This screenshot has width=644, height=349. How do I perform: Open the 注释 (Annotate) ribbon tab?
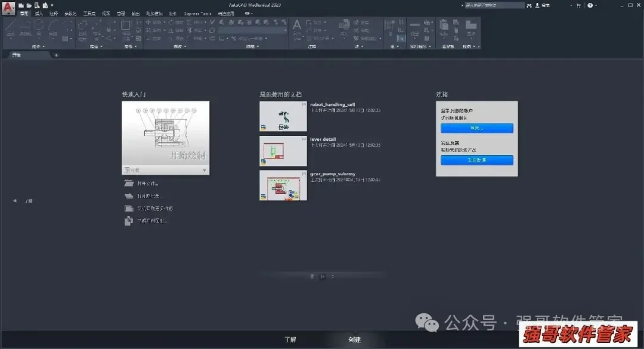pyautogui.click(x=54, y=14)
